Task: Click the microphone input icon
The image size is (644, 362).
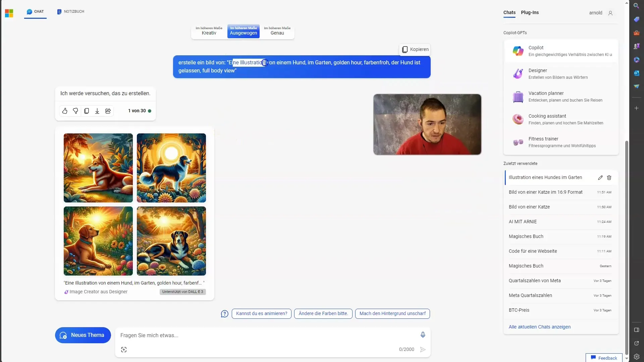Action: click(x=423, y=335)
